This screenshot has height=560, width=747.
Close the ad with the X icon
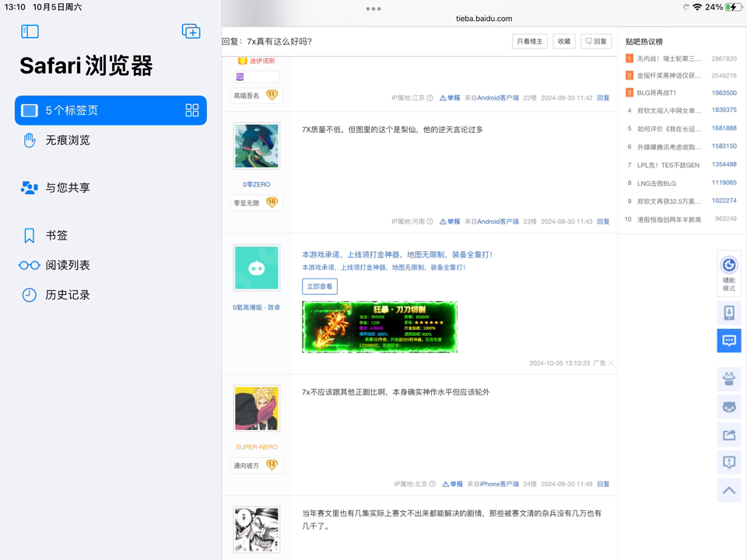(x=611, y=363)
